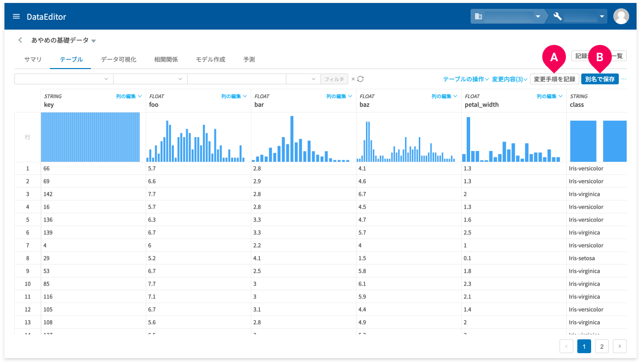Viewport: 641px width, 364px height.
Task: Select the テーブル tab
Action: point(71,59)
